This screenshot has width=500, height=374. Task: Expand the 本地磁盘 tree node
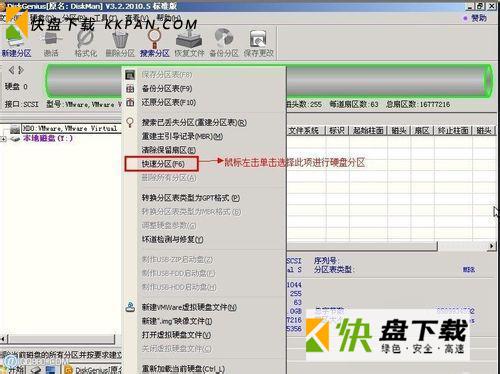click(x=4, y=139)
